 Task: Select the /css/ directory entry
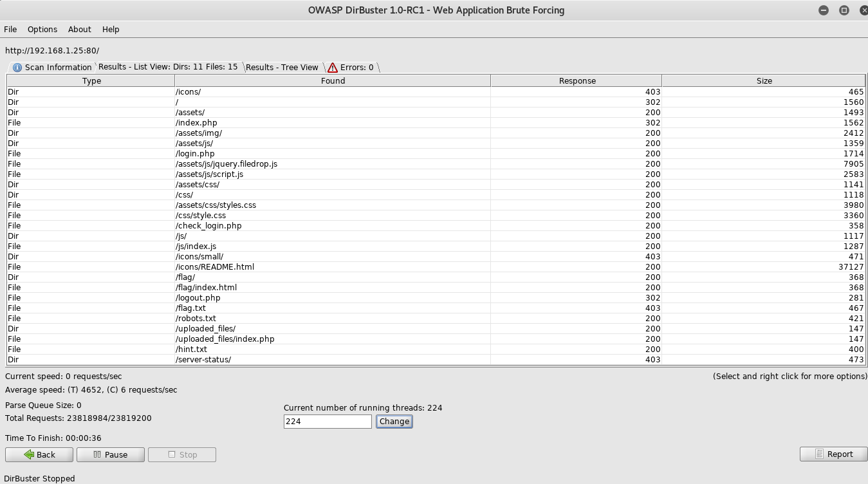click(436, 195)
